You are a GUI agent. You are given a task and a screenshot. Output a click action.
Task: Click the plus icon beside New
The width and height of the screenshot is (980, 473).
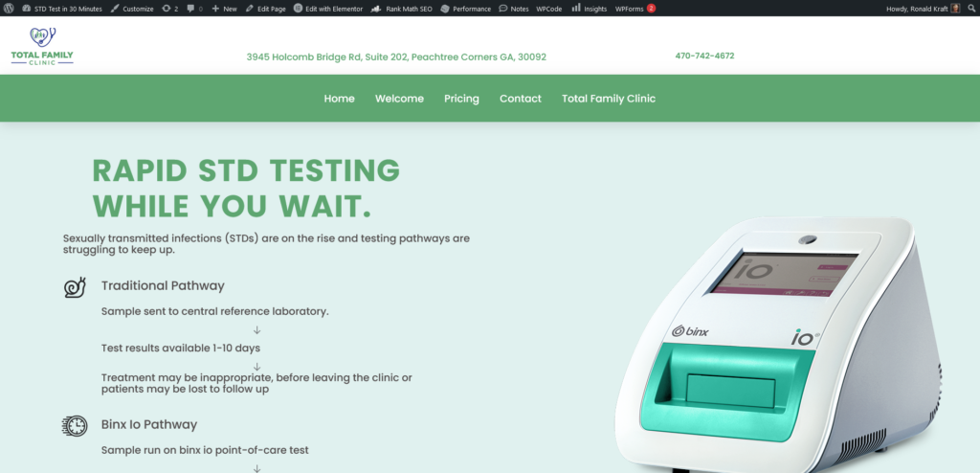click(215, 9)
